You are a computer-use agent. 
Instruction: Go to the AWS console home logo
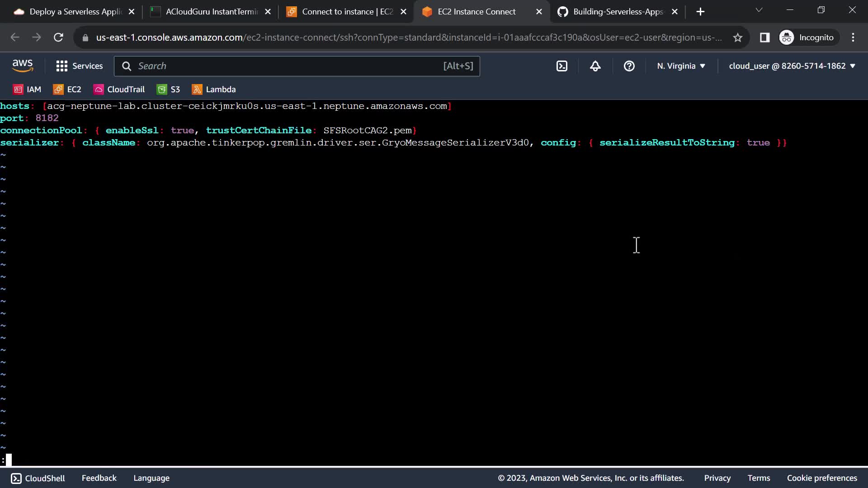[23, 66]
